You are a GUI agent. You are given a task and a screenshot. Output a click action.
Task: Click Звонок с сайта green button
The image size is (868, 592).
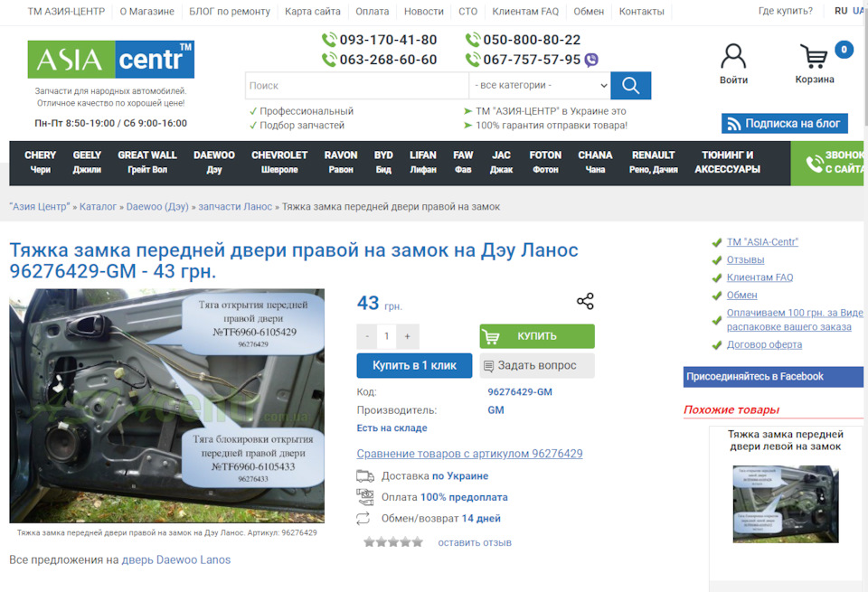click(x=829, y=163)
